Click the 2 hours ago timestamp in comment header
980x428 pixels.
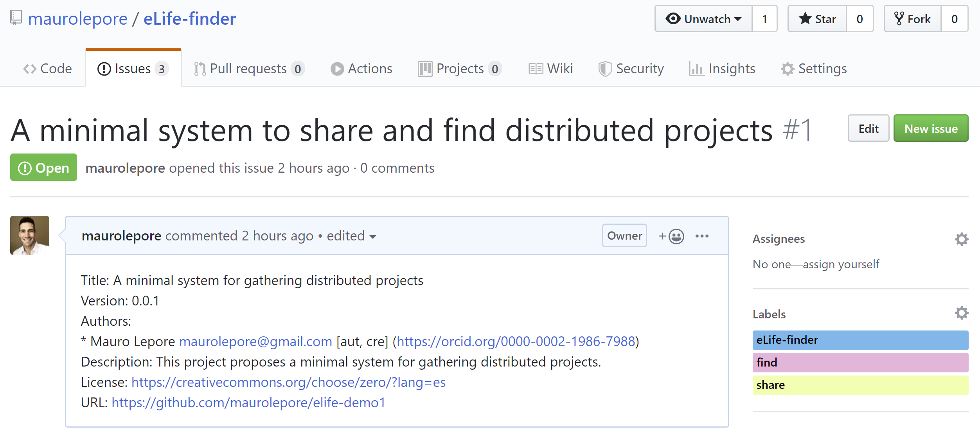tap(277, 236)
